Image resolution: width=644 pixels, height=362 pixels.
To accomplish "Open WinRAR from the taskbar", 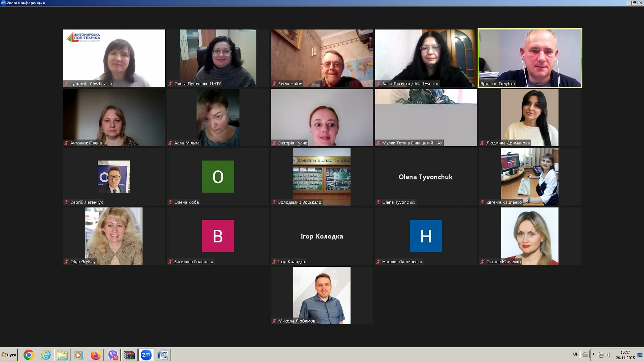I will pyautogui.click(x=129, y=355).
